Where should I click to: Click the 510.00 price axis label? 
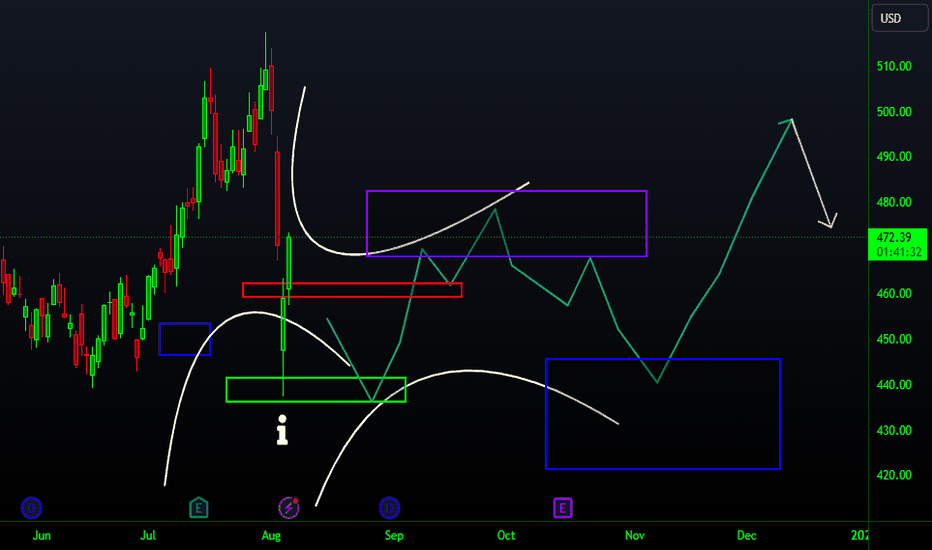point(894,66)
